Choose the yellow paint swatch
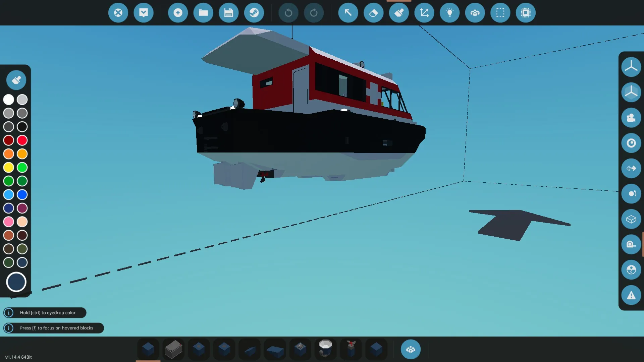644x362 pixels. point(9,167)
